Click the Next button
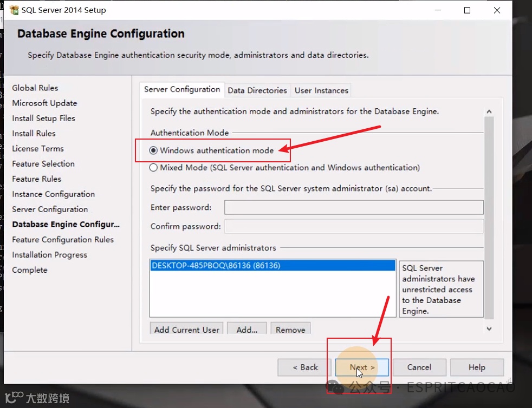This screenshot has height=408, width=532. (x=362, y=367)
